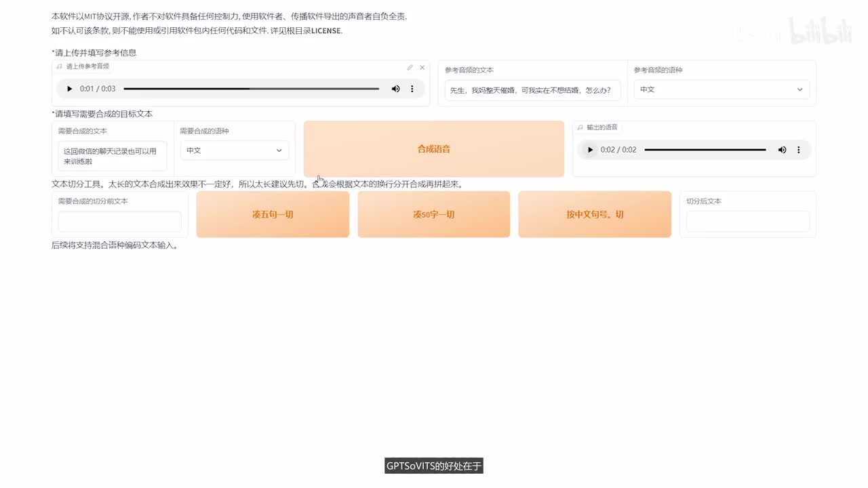Click the pre-split text input field
Image resolution: width=868 pixels, height=488 pixels.
coord(119,222)
